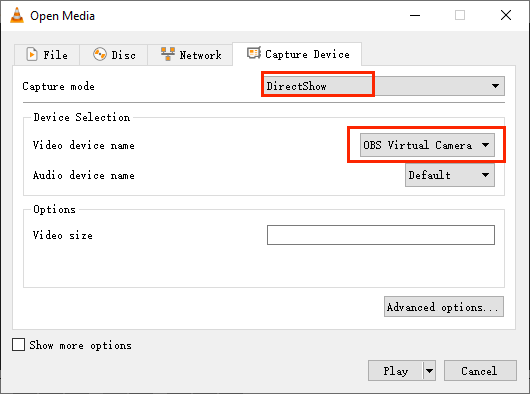
Task: Enable Show more options checkbox
Action: point(18,345)
